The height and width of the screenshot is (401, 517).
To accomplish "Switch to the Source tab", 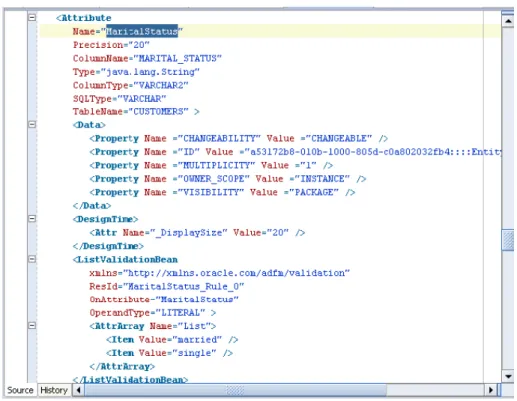I will coord(20,390).
